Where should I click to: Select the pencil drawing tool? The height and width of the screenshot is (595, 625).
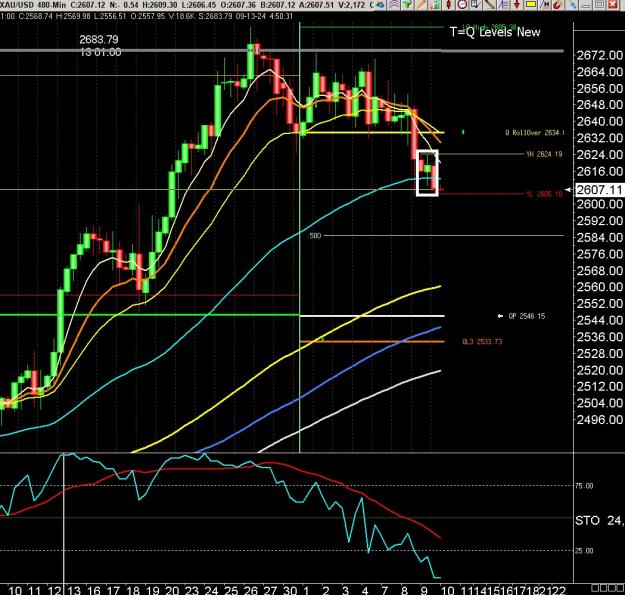(421, 5)
